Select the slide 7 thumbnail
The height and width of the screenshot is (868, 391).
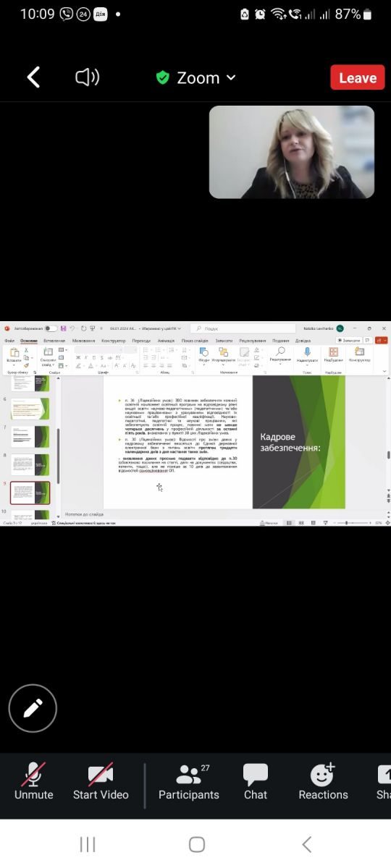pyautogui.click(x=30, y=438)
